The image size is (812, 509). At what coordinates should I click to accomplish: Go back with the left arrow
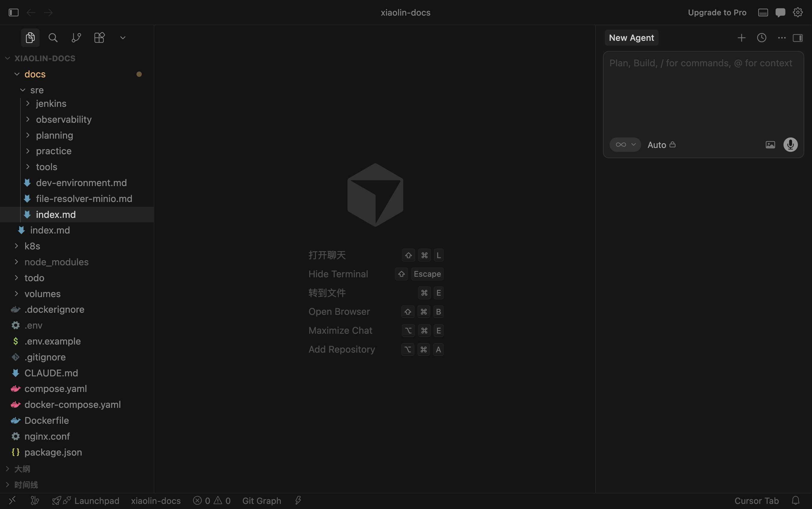(x=31, y=13)
